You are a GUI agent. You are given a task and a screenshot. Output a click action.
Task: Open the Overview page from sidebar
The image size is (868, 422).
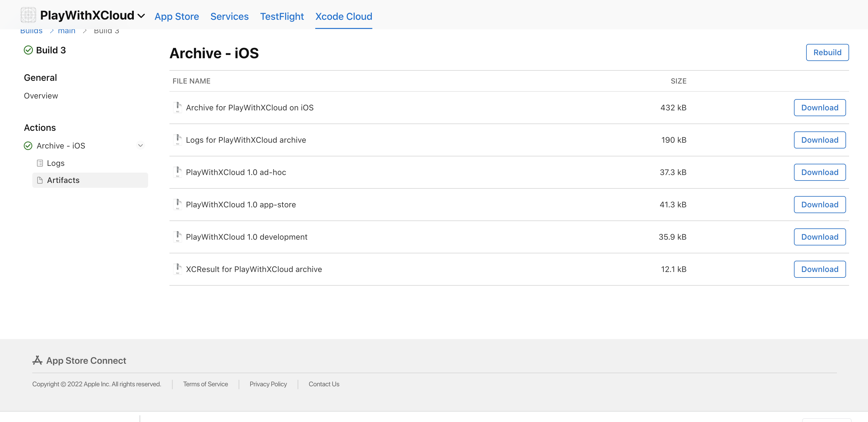41,95
